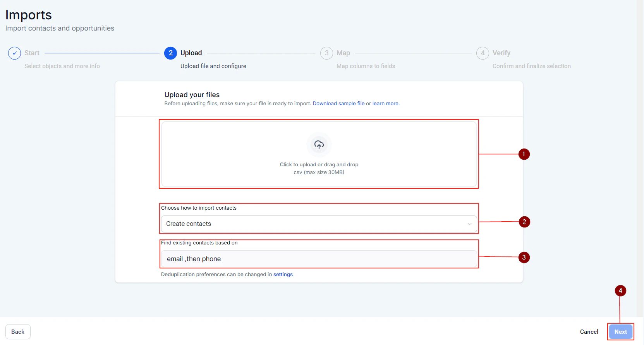
Task: Click the 'Upload your files' heading
Action: [x=192, y=95]
